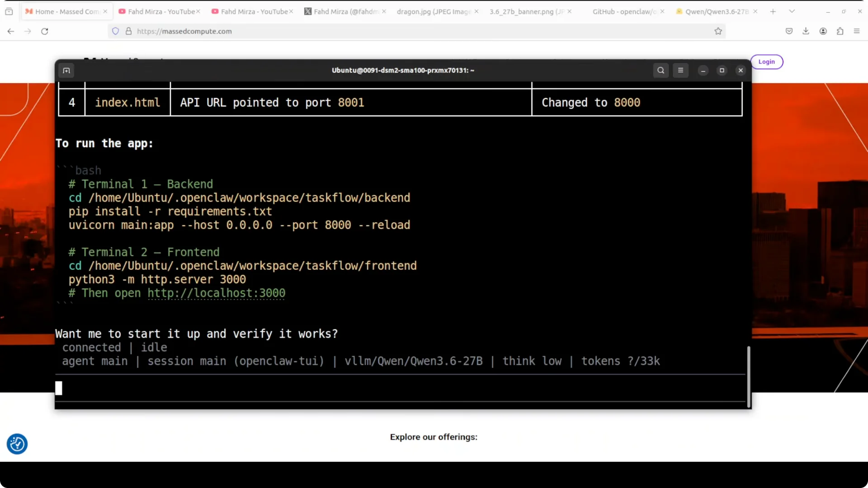The image size is (868, 488).
Task: Open the Firefox account icon
Action: [x=823, y=31]
